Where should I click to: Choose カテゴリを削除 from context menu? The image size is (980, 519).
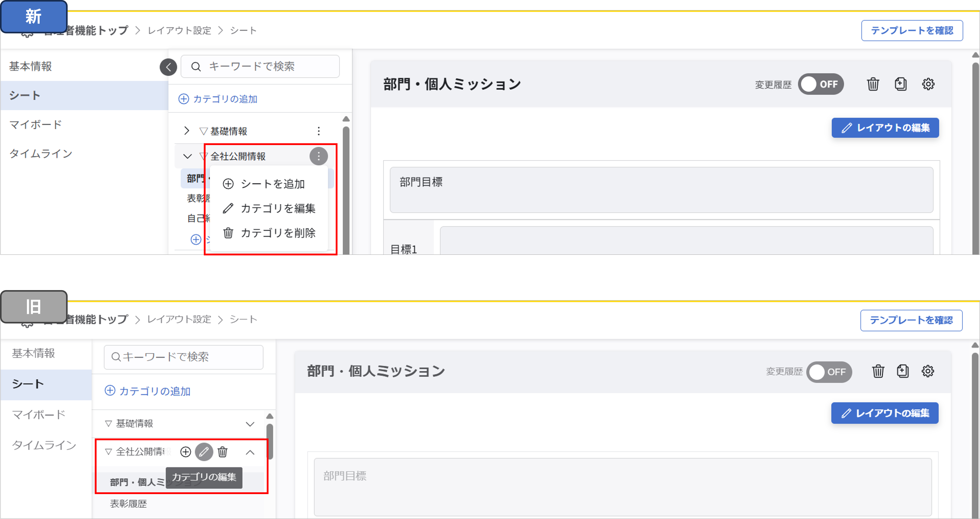click(278, 233)
